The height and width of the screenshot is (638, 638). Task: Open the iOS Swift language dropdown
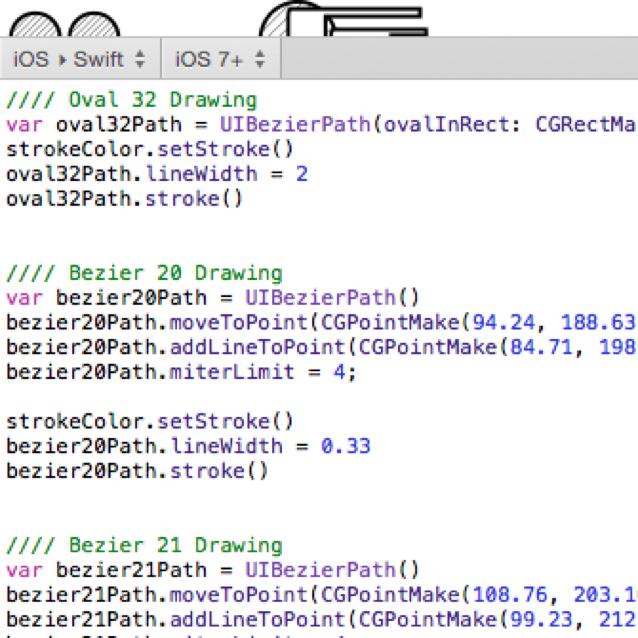pyautogui.click(x=80, y=59)
